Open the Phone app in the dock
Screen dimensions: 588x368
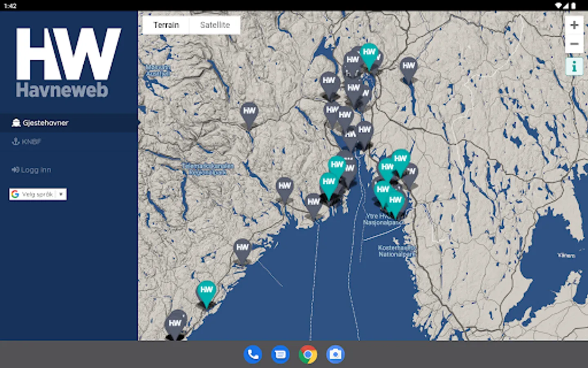(x=253, y=355)
